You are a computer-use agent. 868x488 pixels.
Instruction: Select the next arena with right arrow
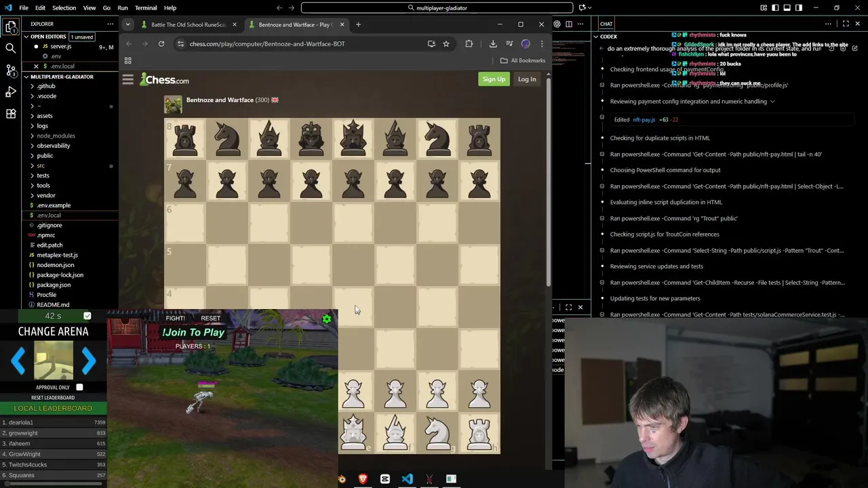89,361
